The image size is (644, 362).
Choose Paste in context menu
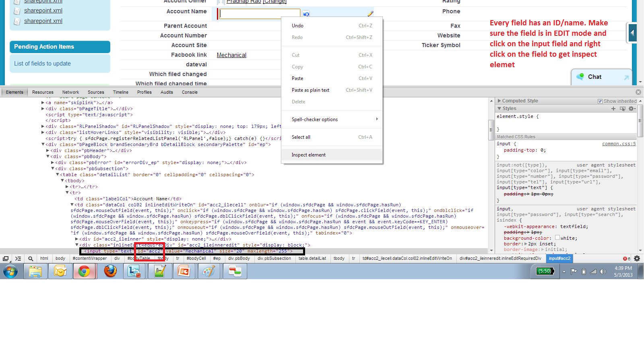[x=332, y=78]
